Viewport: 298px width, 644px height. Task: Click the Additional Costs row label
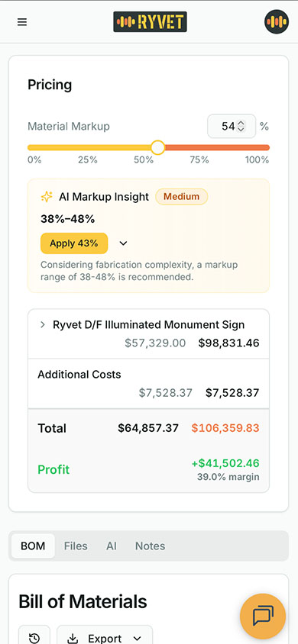point(79,375)
